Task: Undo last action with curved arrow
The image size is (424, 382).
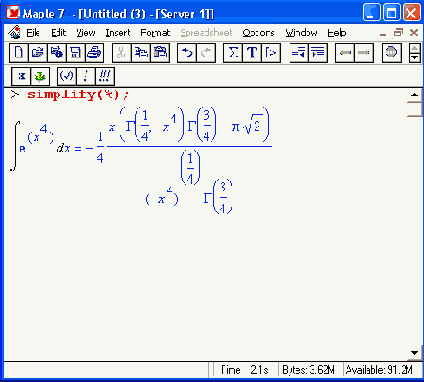Action: [x=187, y=53]
